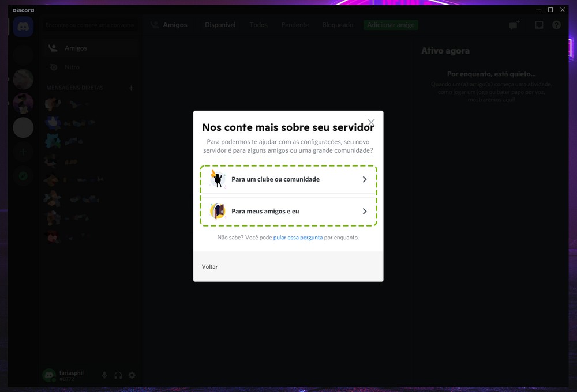Open the help question mark icon

click(x=556, y=25)
